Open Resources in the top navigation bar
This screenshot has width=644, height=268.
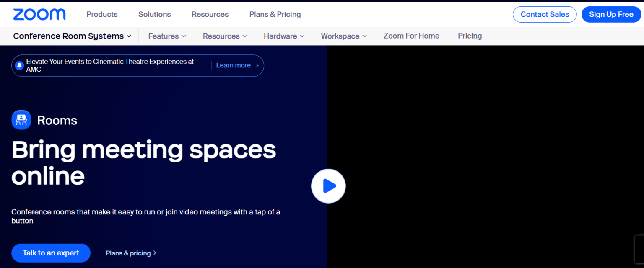tap(210, 15)
